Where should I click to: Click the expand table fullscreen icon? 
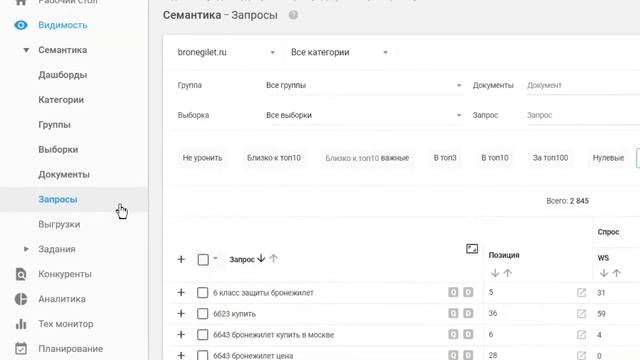point(472,249)
